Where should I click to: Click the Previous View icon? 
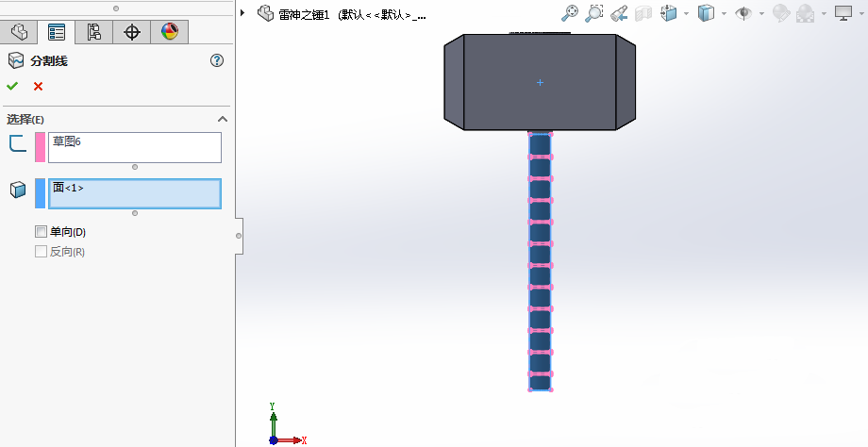[x=619, y=12]
